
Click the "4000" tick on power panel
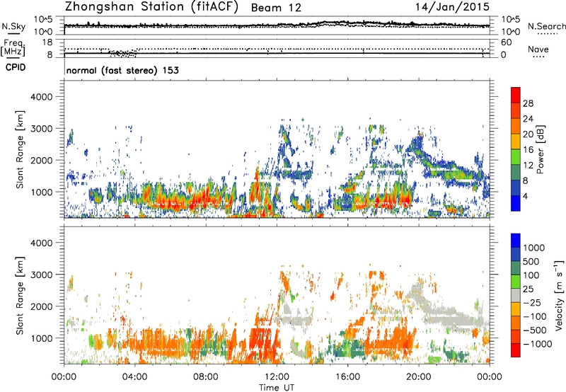click(41, 97)
